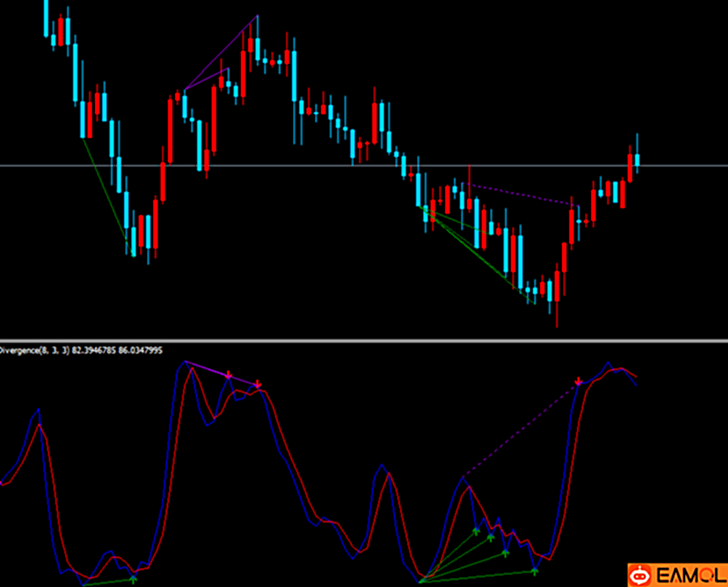The image size is (728, 587).
Task: Select the last cyan candlestick on the chart
Action: (x=637, y=154)
